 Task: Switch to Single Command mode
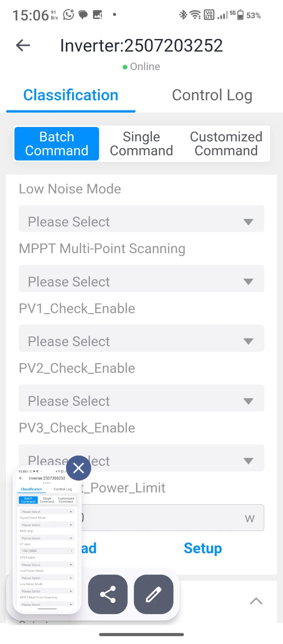click(x=141, y=144)
